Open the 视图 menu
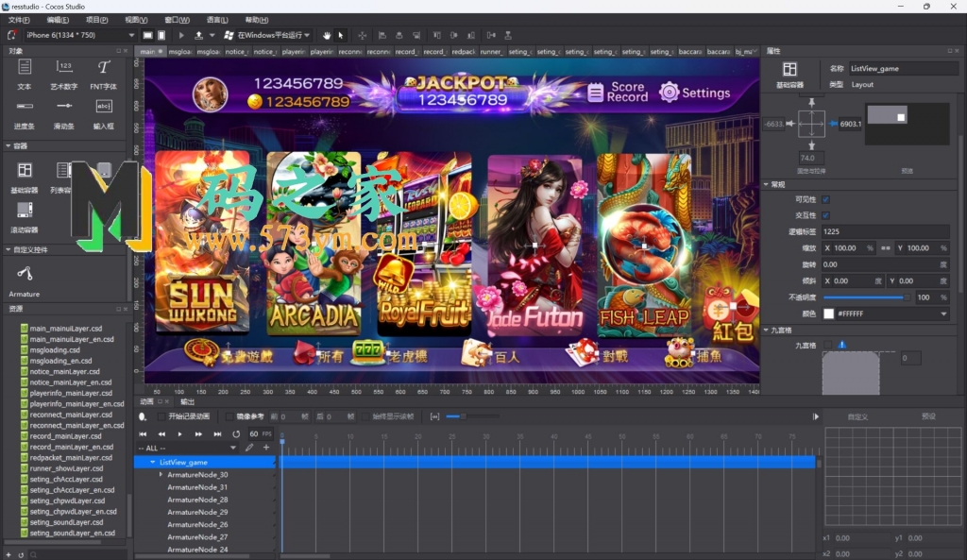Viewport: 967px width, 560px height. (x=136, y=20)
